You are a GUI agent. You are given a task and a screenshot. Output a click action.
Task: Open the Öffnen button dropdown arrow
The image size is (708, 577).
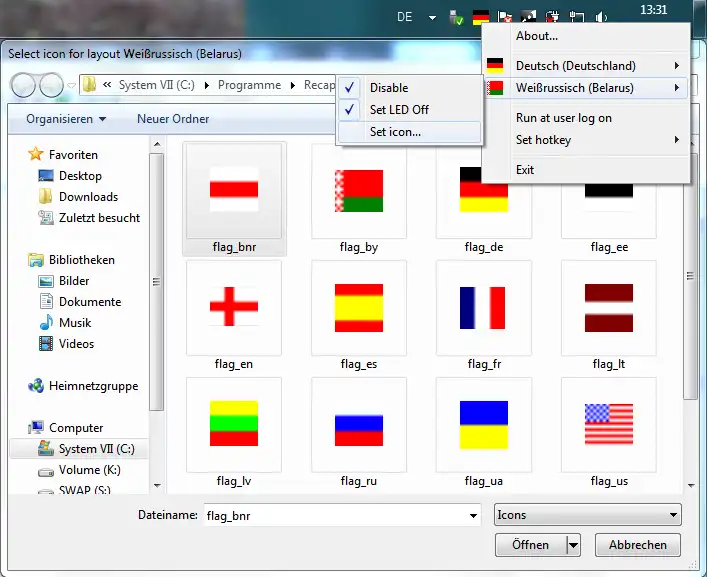point(573,545)
